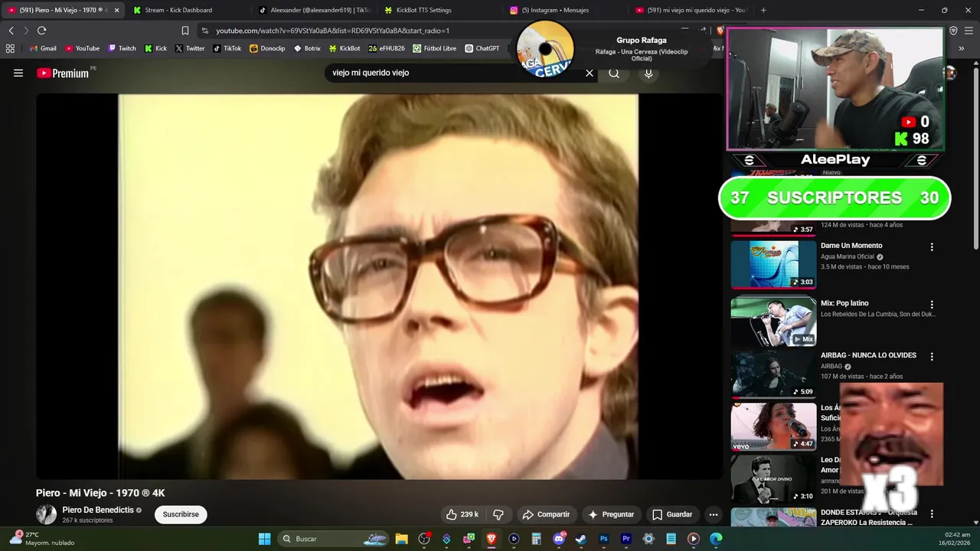The width and height of the screenshot is (980, 551).
Task: Like the Piero - Mi Viejo video
Action: 462,514
